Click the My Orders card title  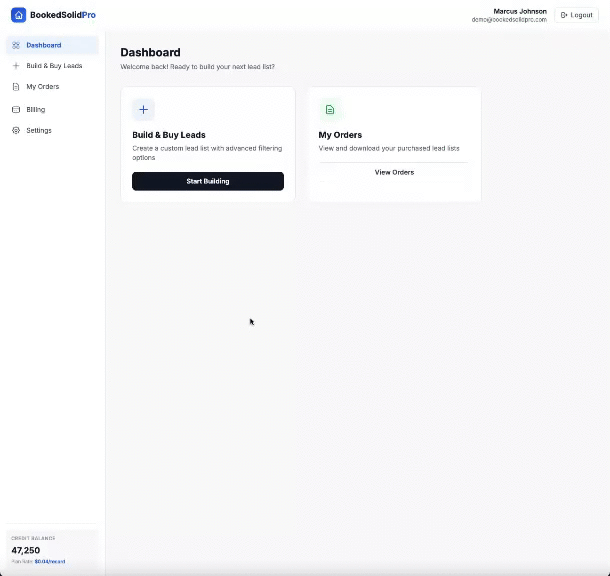click(340, 135)
